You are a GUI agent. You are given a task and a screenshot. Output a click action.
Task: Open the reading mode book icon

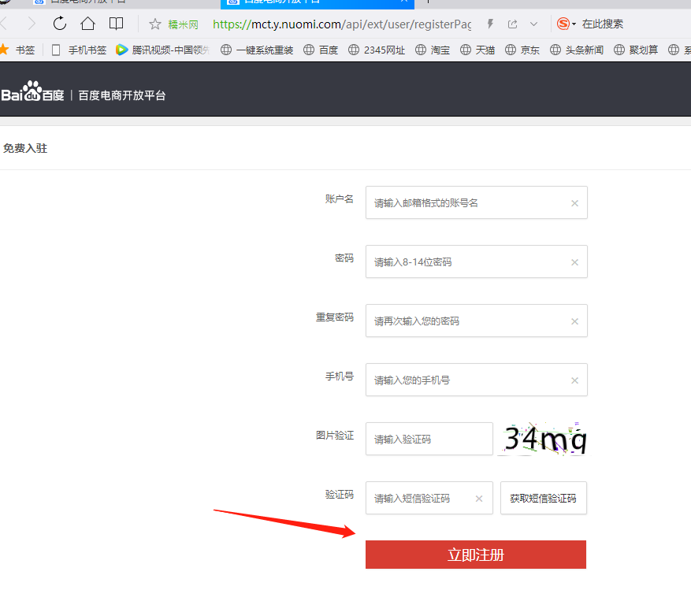click(x=116, y=24)
